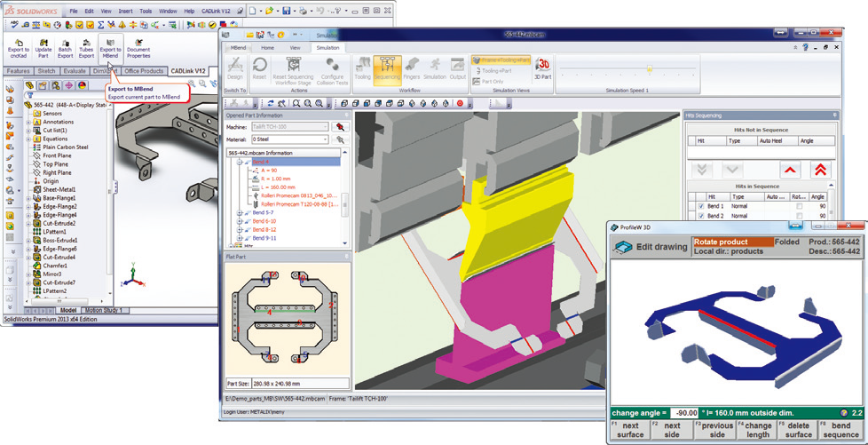Select the Fingers workflow step
Viewport: 868px width, 445px height.
tap(411, 69)
